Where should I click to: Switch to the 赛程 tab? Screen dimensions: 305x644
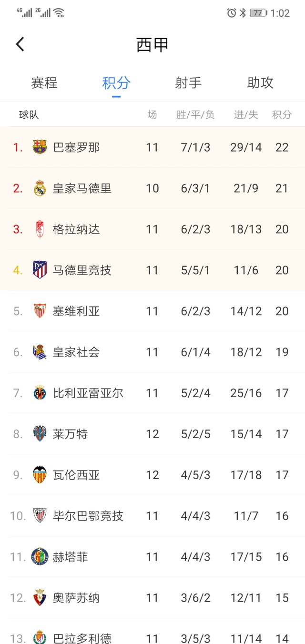44,83
